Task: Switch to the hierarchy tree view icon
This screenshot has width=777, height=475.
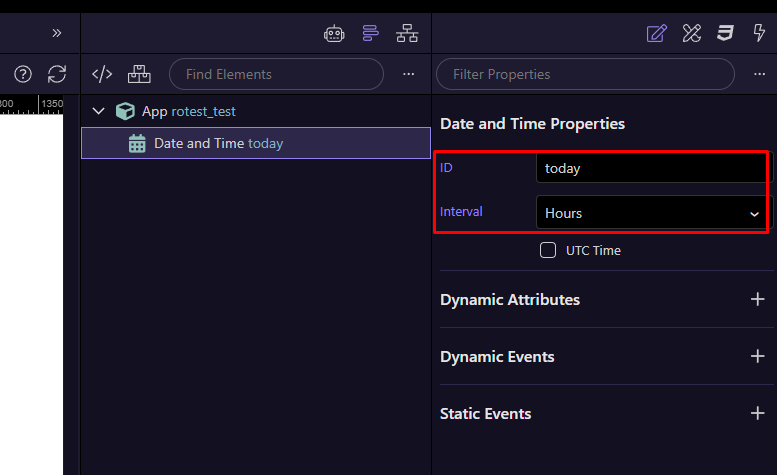Action: [x=407, y=33]
